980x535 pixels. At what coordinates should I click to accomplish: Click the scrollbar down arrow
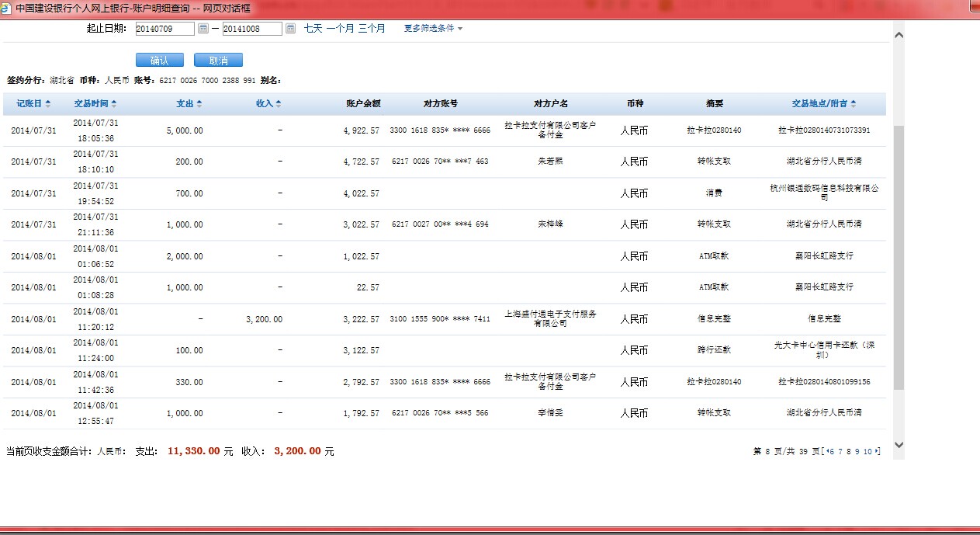coord(899,445)
